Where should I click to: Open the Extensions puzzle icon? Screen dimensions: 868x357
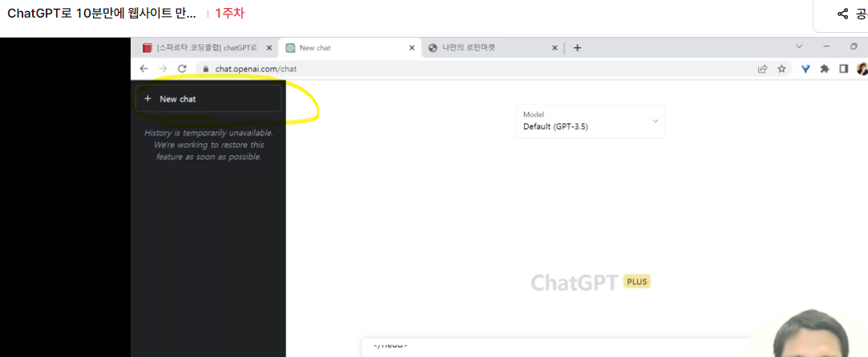point(825,69)
